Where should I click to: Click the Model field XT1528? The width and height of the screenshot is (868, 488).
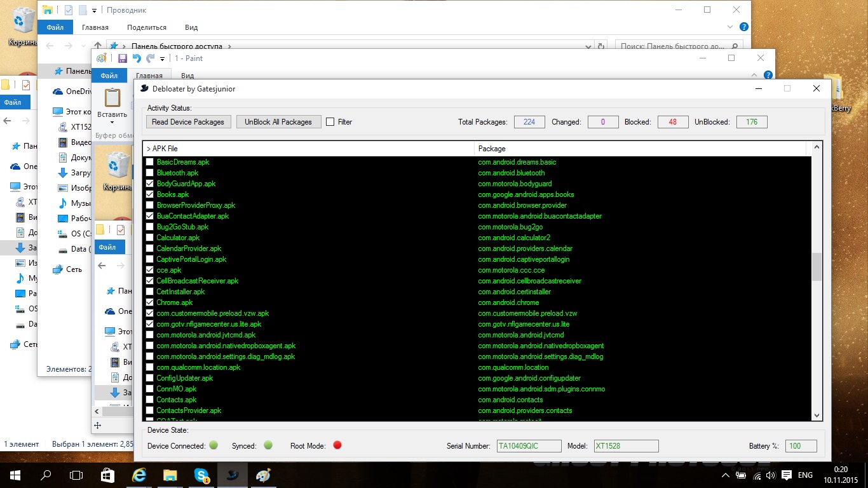[x=627, y=446]
